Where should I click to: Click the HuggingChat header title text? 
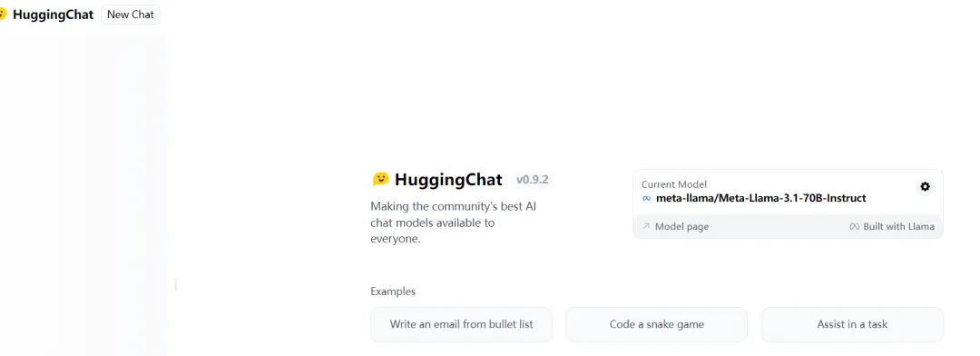click(x=54, y=15)
